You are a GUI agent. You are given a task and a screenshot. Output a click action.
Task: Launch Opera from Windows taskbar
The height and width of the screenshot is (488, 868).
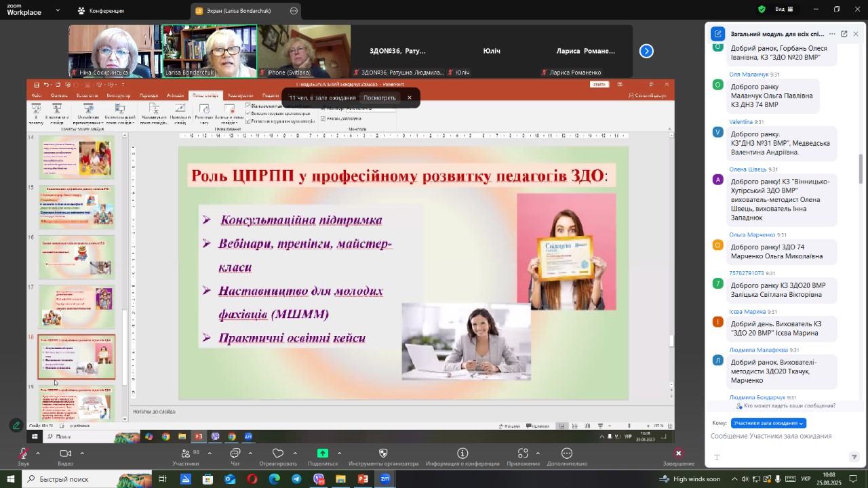pyautogui.click(x=252, y=479)
